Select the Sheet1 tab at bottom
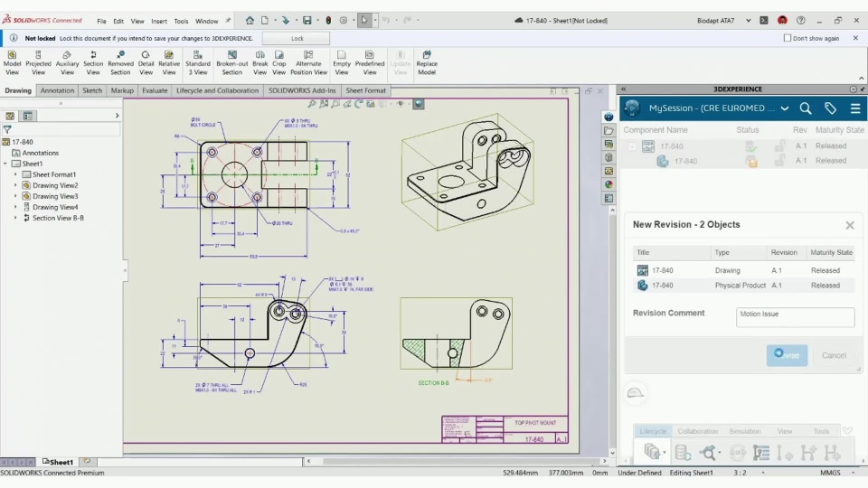The height and width of the screenshot is (488, 868). 58,462
